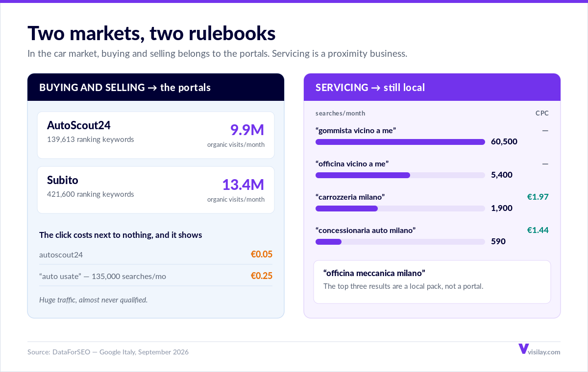Click the 60,500 searches bar

400,142
